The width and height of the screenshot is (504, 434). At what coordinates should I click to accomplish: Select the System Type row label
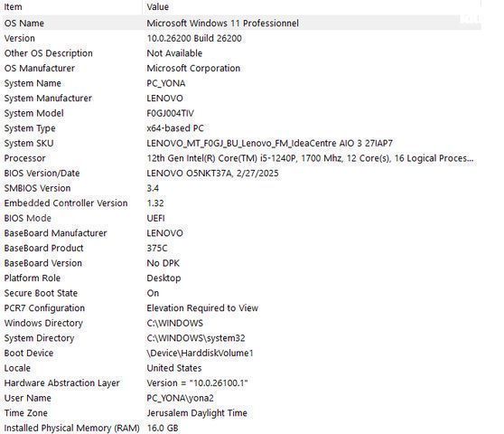(30, 128)
